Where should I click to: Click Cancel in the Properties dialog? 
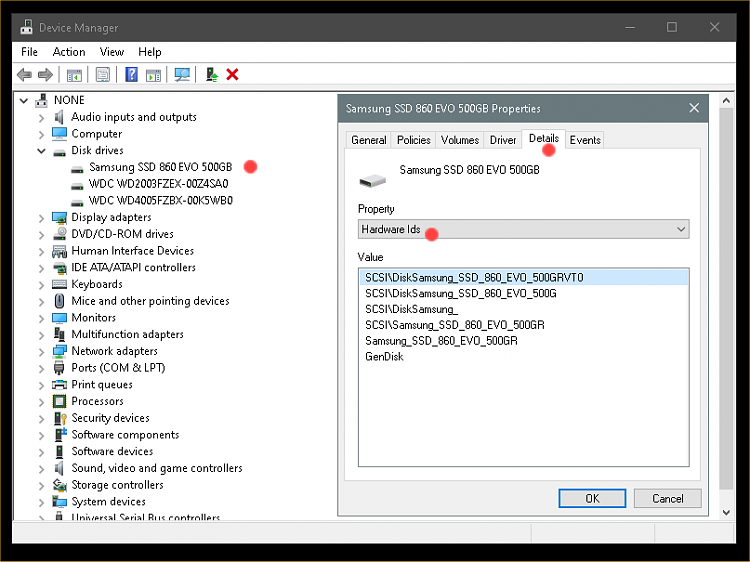coord(668,498)
